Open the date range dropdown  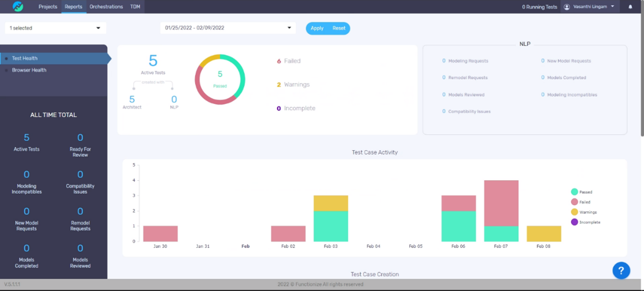[228, 28]
